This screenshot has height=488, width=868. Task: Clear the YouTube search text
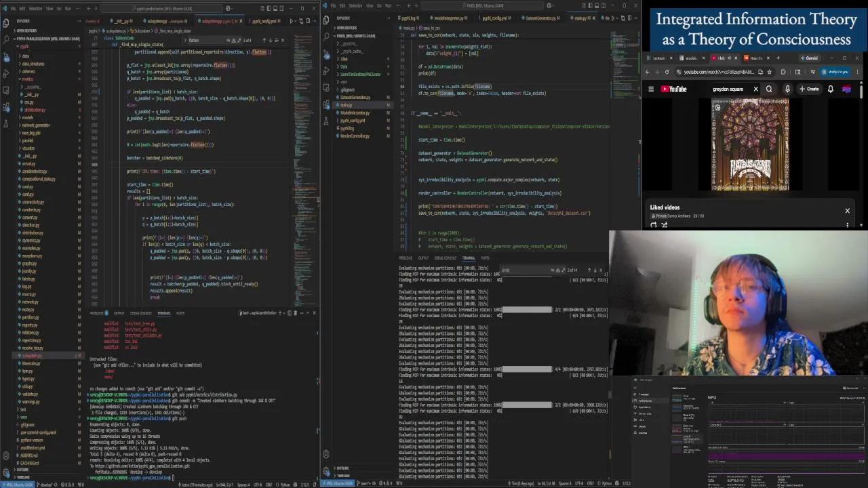[755, 89]
